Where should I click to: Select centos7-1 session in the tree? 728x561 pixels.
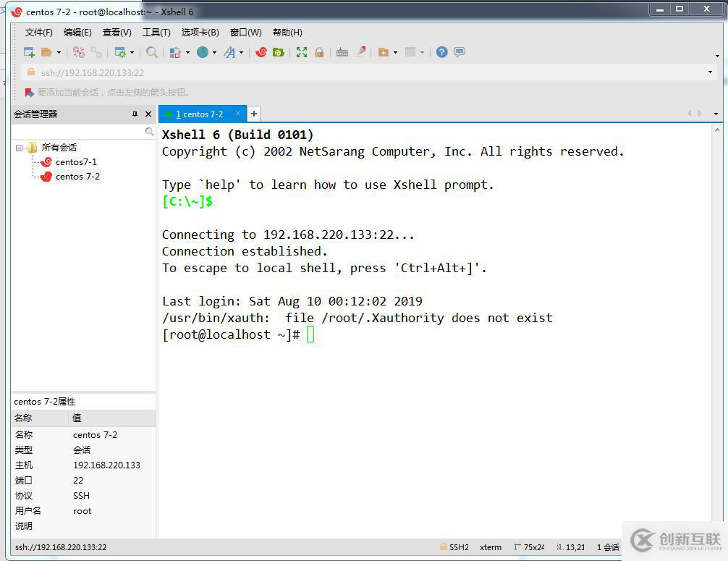[x=75, y=162]
